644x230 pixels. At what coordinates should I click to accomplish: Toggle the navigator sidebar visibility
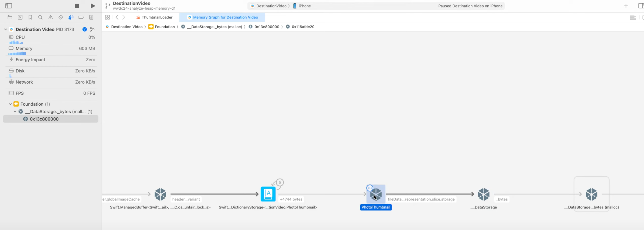[x=9, y=6]
